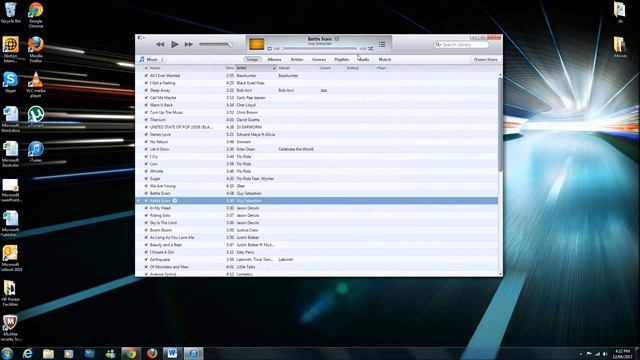Viewport: 640px width, 360px height.
Task: Toggle the header checkbox beside Name
Action: 146,68
